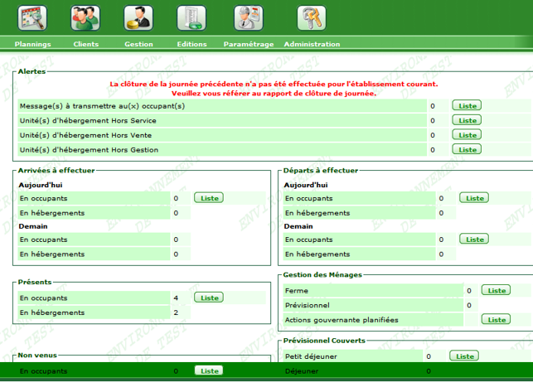Open the Paramétrage menu label
Image resolution: width=533 pixels, height=392 pixels.
point(248,44)
